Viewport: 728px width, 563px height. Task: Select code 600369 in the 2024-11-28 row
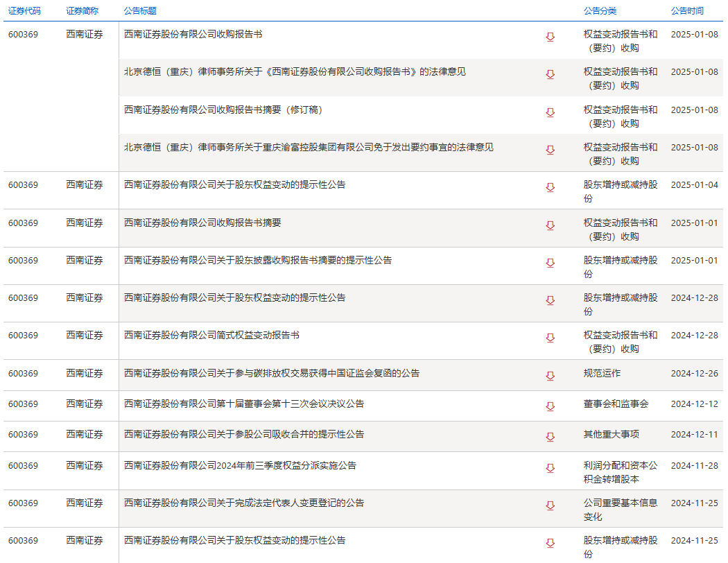23,465
